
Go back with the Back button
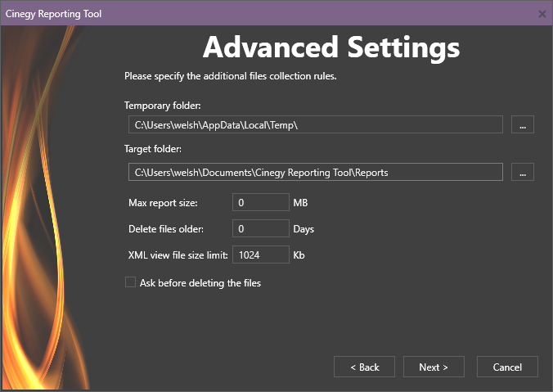(364, 367)
